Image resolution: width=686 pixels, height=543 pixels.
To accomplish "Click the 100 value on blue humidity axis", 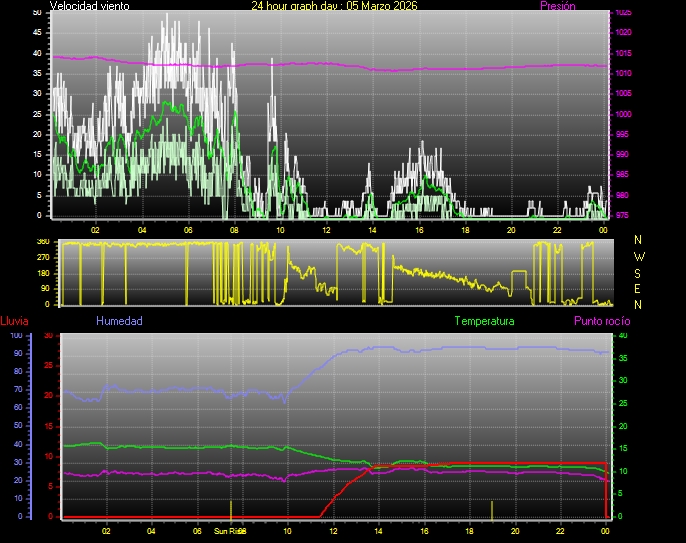I will tap(15, 336).
